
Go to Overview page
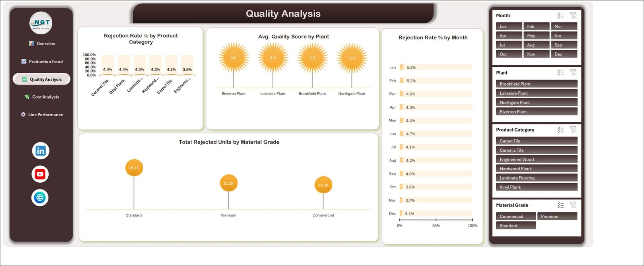click(x=46, y=43)
